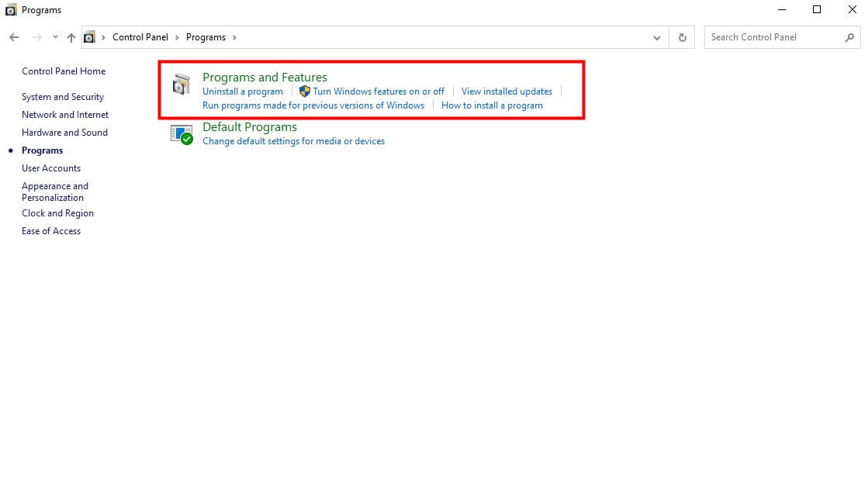This screenshot has height=487, width=868.
Task: Expand the address bar history dropdown
Action: (657, 37)
